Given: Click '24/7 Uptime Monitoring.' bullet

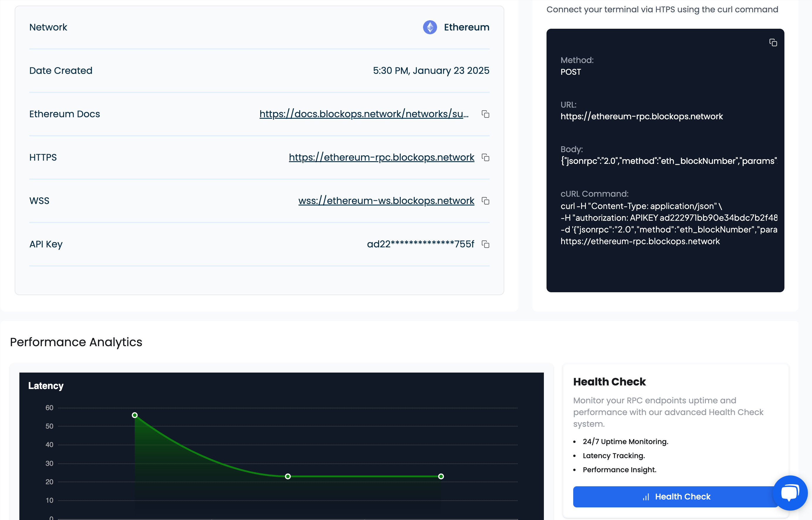Looking at the screenshot, I should (x=625, y=442).
